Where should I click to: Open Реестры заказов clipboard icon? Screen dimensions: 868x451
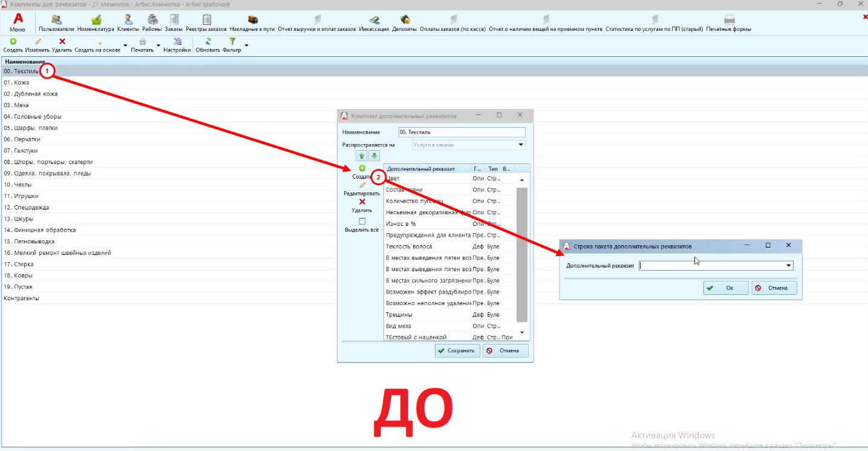pyautogui.click(x=206, y=23)
